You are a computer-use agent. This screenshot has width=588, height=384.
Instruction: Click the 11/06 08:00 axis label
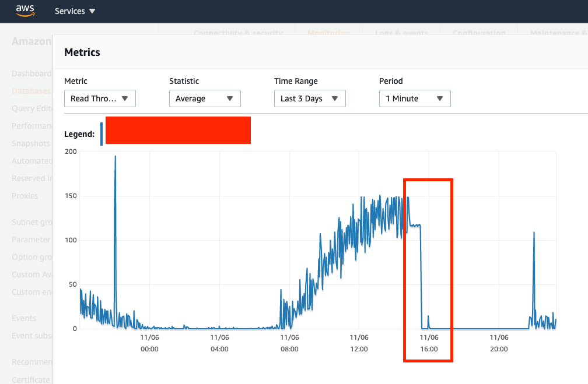289,343
